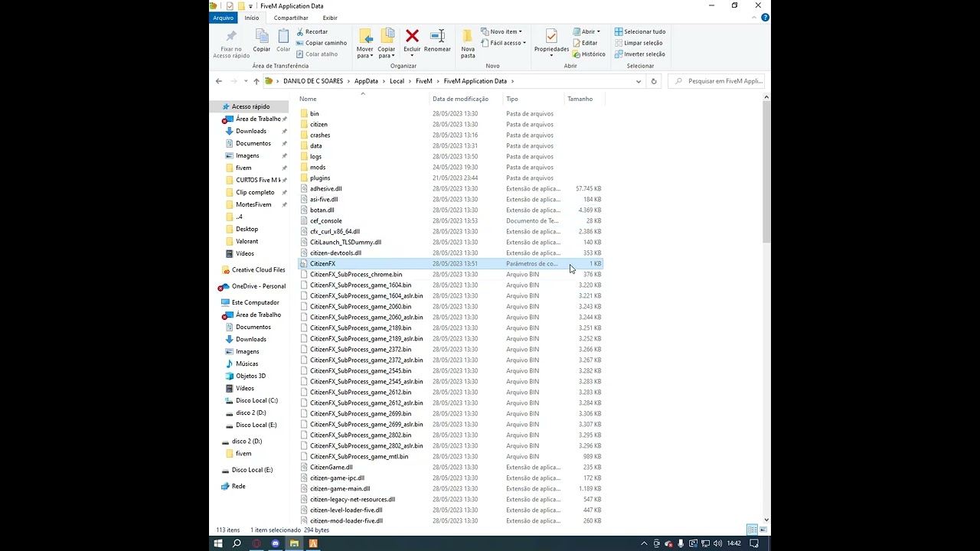Switch to the Exibir tab
Image resolution: width=980 pixels, height=551 pixels.
330,18
